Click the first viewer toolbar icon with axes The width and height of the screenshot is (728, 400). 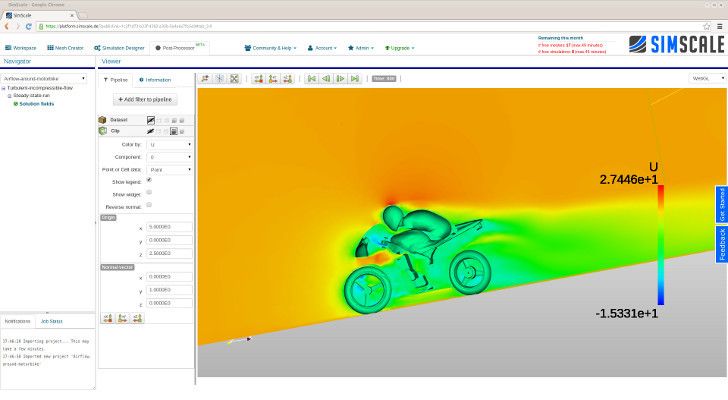click(205, 78)
